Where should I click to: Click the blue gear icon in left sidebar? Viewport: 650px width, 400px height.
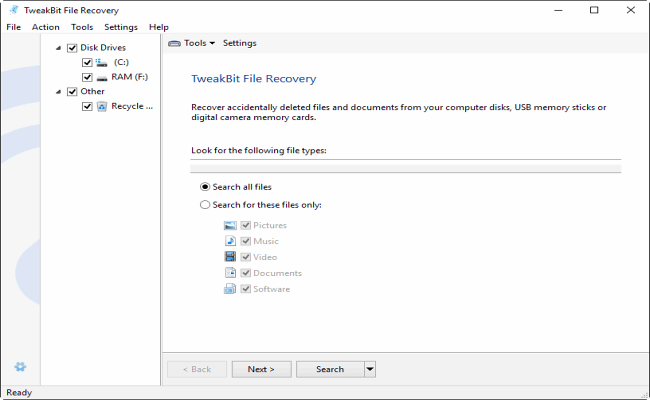(x=20, y=367)
